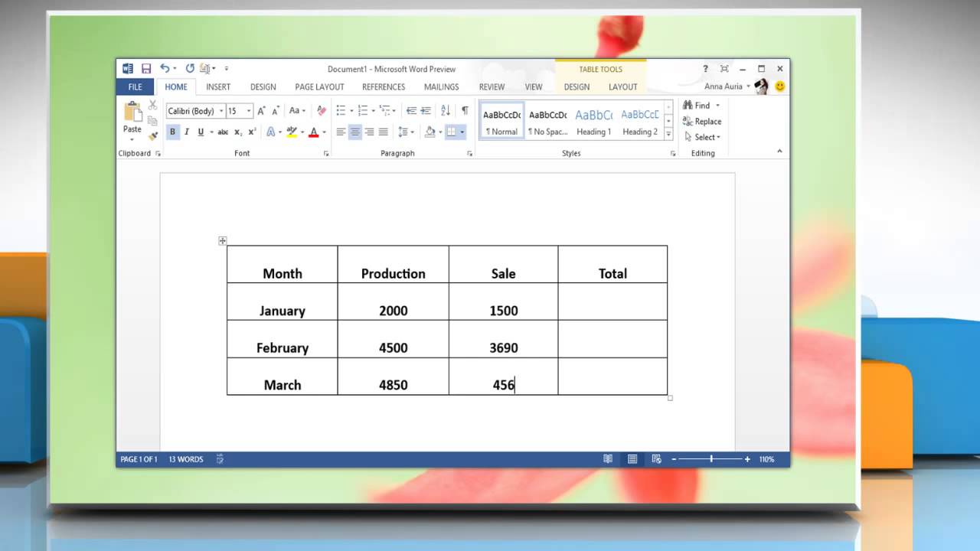This screenshot has height=551, width=980.
Task: Click the Replace button in Editing group
Action: pos(702,122)
